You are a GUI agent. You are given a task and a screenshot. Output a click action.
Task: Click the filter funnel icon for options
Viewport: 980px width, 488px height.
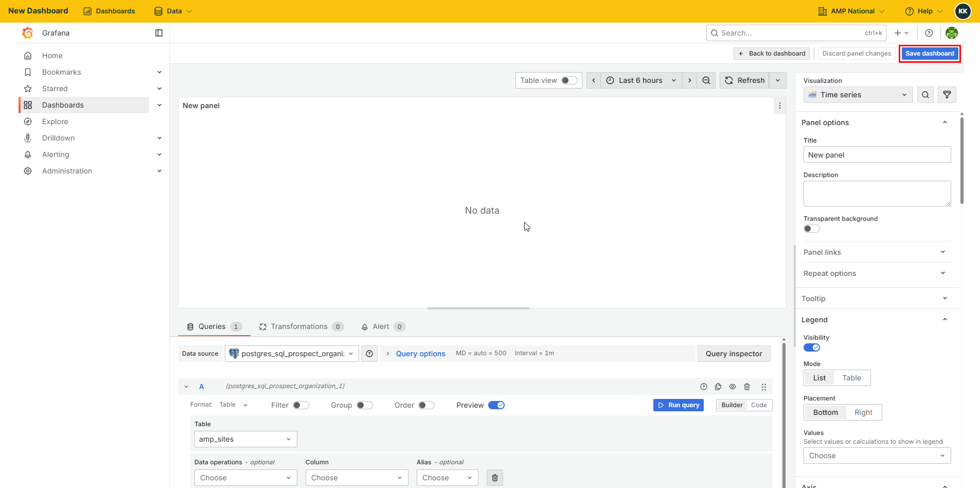pyautogui.click(x=947, y=95)
